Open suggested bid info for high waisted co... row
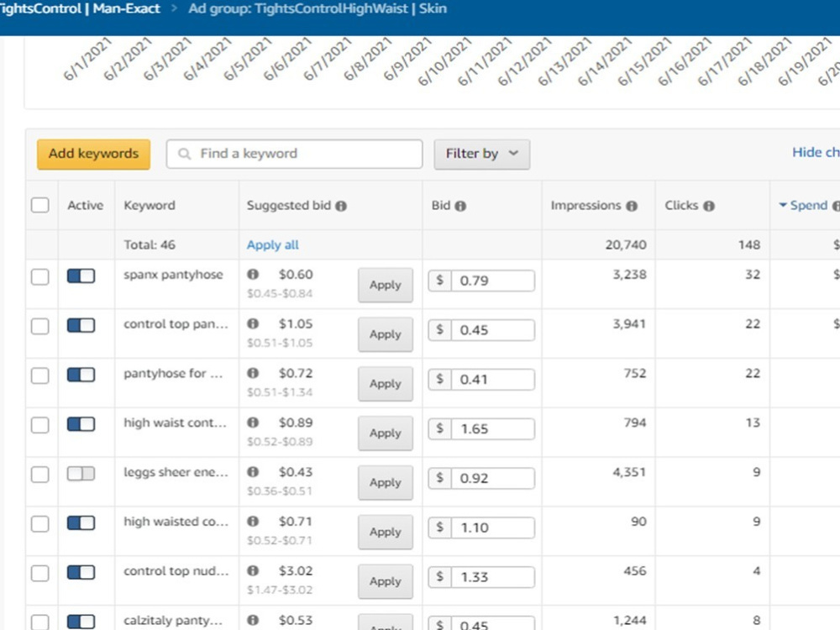Viewport: 840px width, 630px height. point(253,522)
